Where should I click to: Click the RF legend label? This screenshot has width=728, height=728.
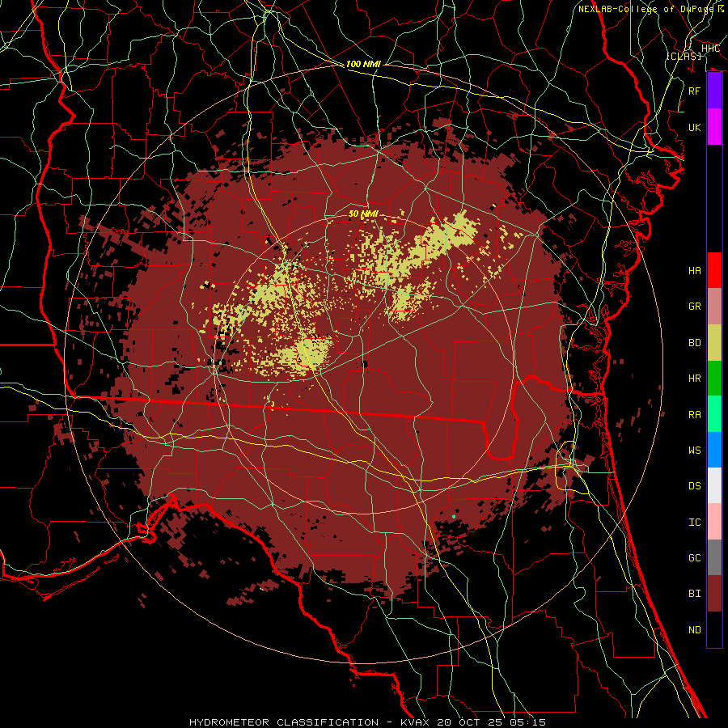pyautogui.click(x=695, y=91)
